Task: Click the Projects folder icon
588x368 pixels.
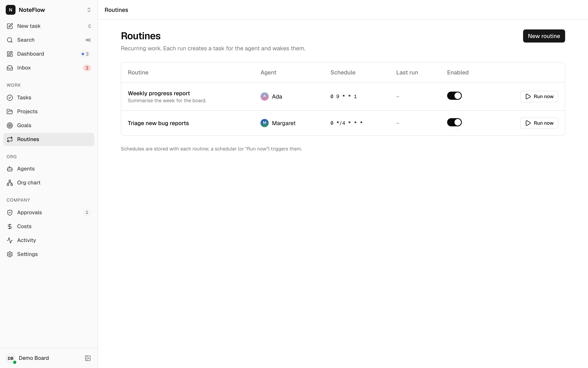Action: [x=10, y=111]
